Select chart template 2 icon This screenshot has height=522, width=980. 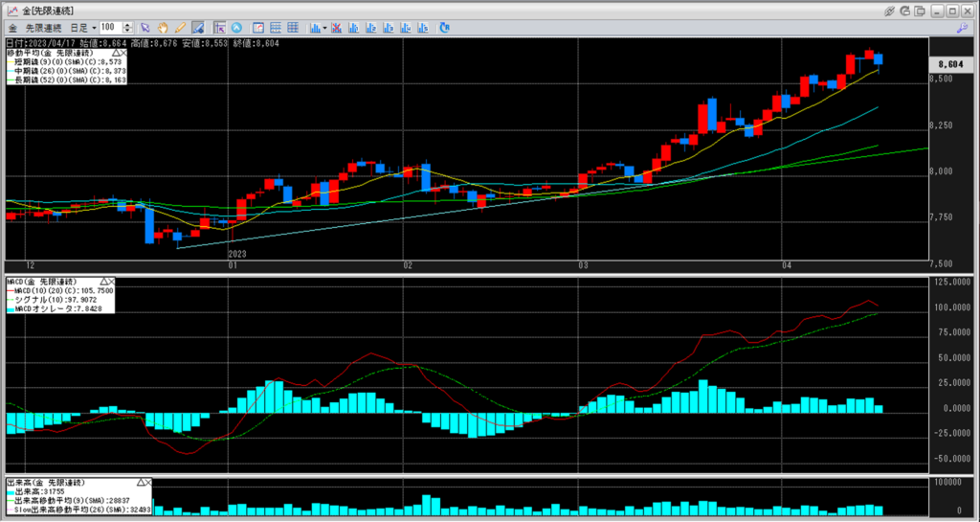pyautogui.click(x=371, y=28)
